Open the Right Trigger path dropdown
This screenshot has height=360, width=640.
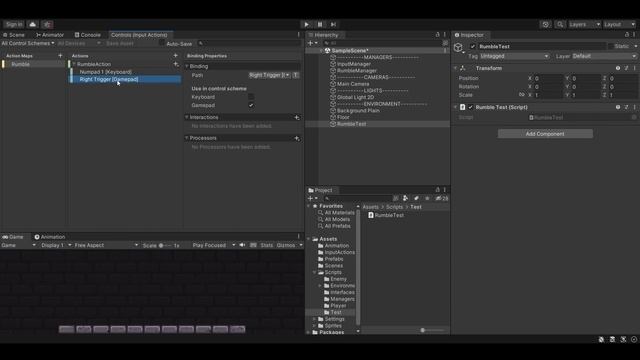(x=269, y=75)
